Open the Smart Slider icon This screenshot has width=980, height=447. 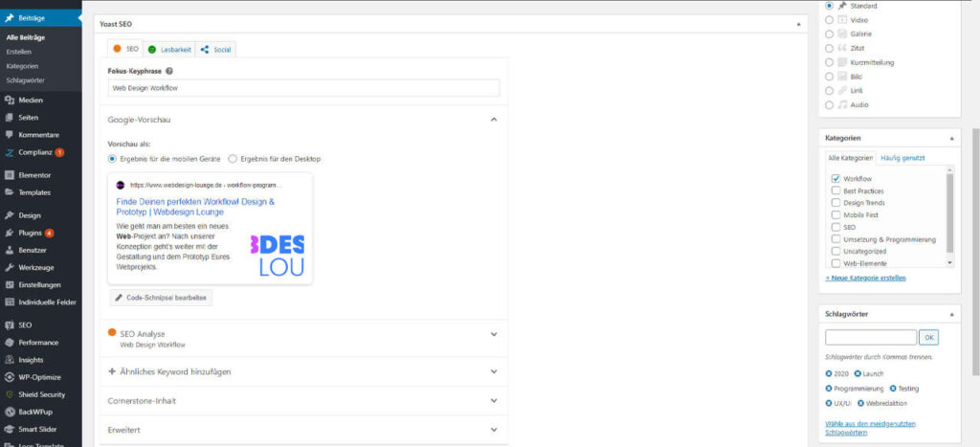click(10, 430)
